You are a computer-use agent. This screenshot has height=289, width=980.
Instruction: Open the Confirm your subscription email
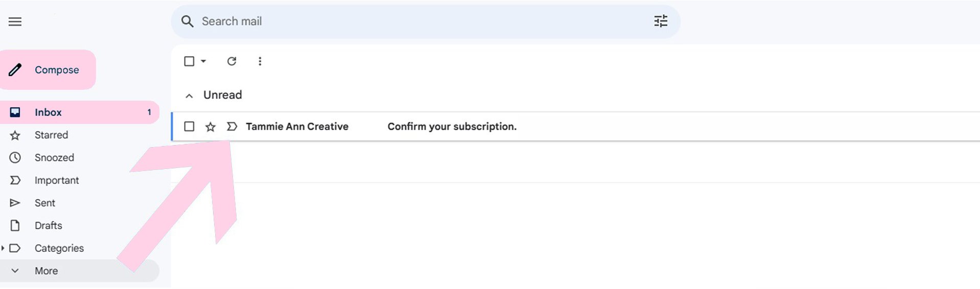point(452,127)
